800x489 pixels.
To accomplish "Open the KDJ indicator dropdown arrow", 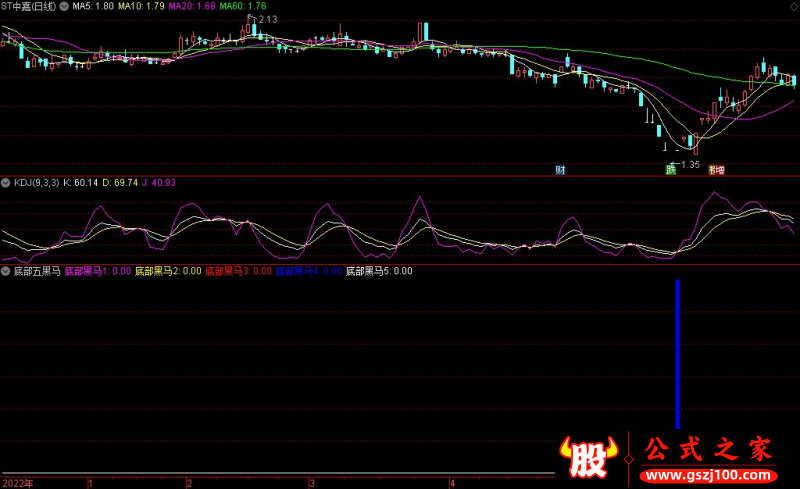I will [x=6, y=183].
